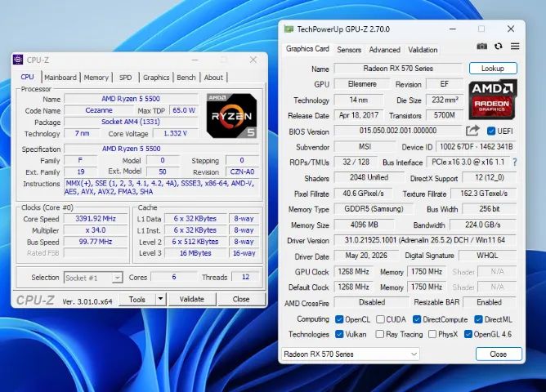Click the Package value Socket AM4 (1331)
Viewport: 546px width, 392px height.
[x=131, y=122]
